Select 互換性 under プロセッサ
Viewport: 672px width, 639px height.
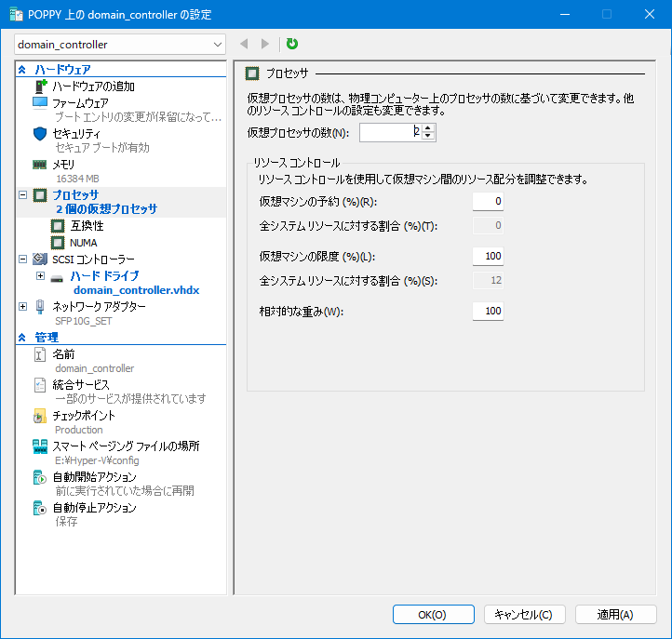point(87,226)
